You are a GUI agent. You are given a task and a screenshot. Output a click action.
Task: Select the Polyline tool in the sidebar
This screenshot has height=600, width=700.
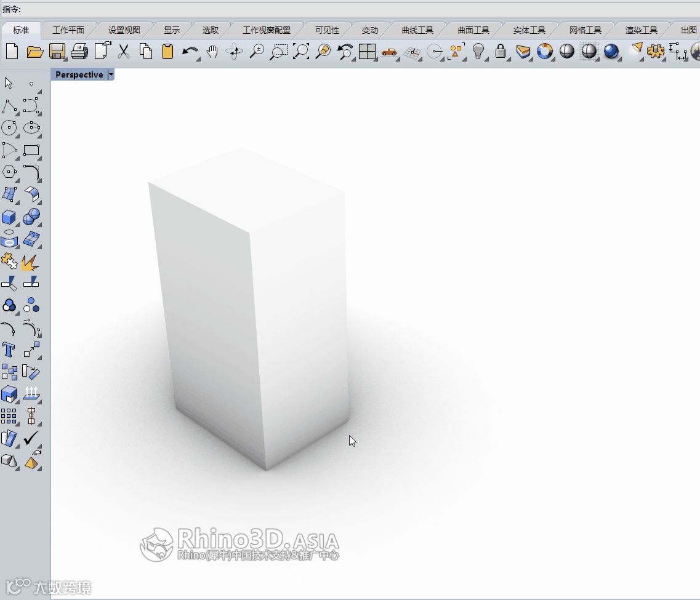pyautogui.click(x=9, y=106)
